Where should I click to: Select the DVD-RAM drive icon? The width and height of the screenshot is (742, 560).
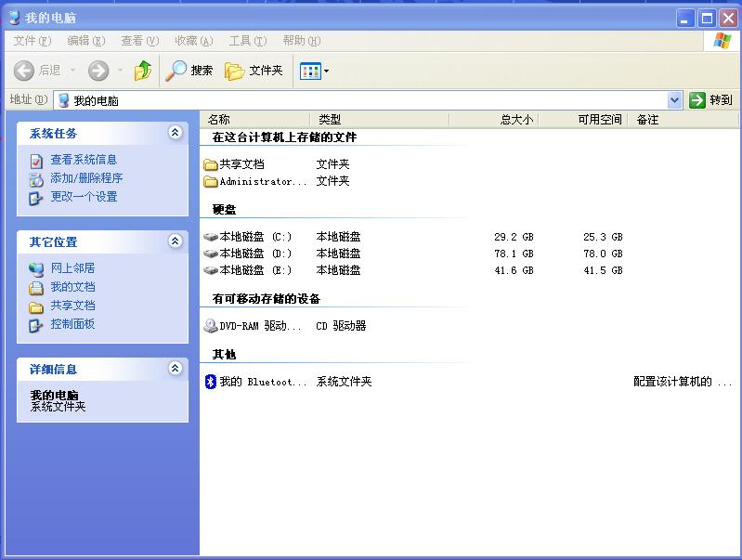[x=210, y=326]
